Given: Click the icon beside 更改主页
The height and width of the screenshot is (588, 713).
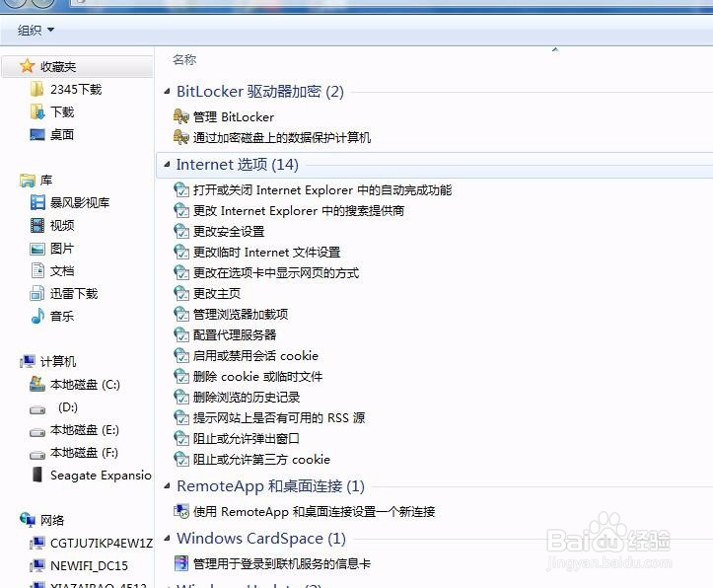Looking at the screenshot, I should click(181, 293).
